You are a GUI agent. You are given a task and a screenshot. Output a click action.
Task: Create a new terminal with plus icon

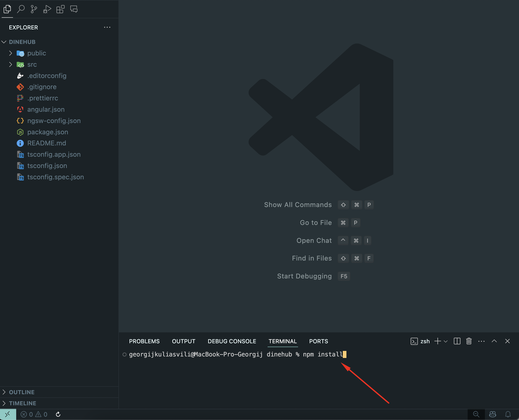tap(438, 341)
